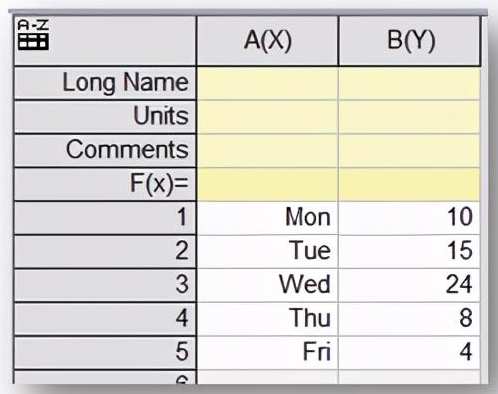Click the cell containing Wed
498x394 pixels.
[x=267, y=285]
